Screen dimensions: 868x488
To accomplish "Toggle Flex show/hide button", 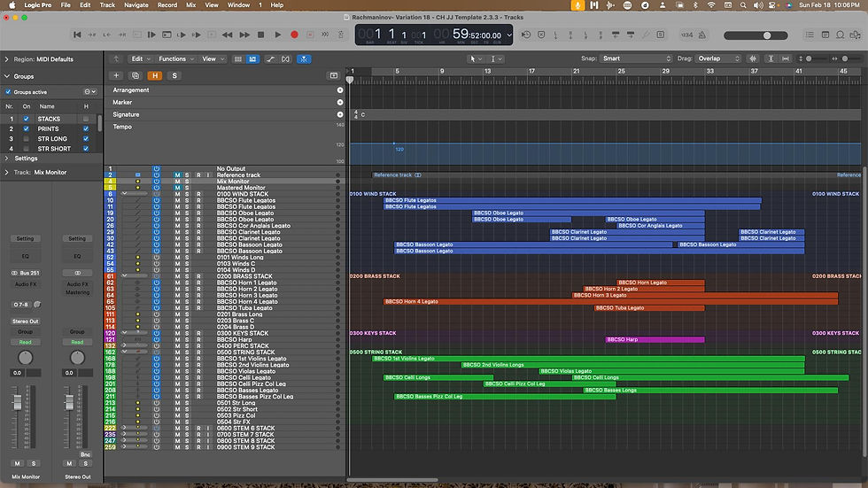I will pyautogui.click(x=285, y=59).
